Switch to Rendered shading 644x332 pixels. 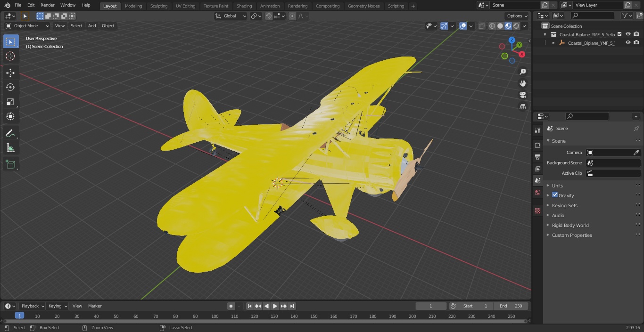click(x=516, y=26)
